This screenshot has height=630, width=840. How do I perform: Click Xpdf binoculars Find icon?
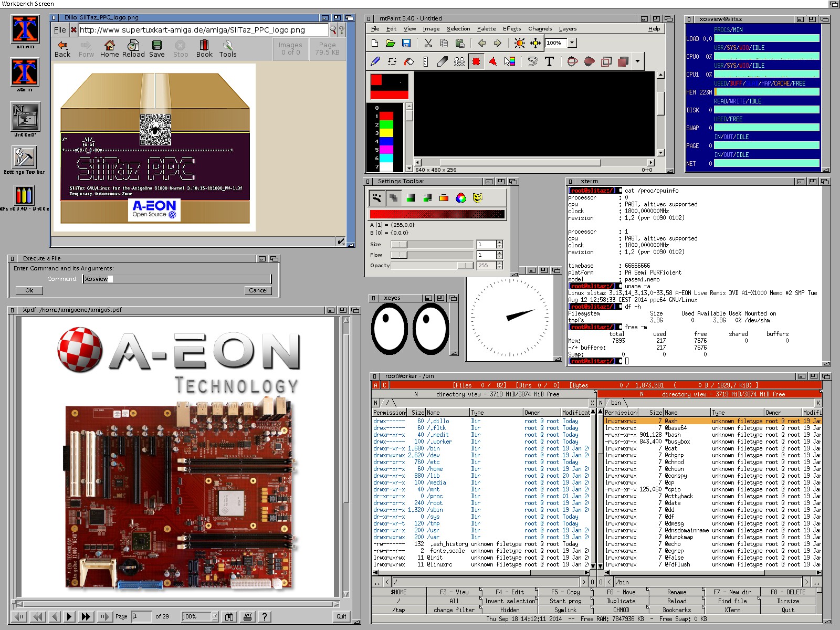[x=229, y=616]
